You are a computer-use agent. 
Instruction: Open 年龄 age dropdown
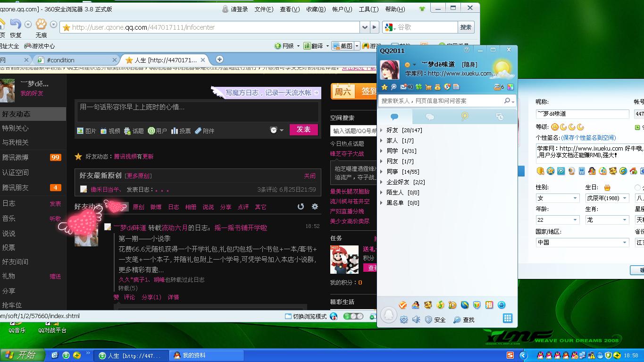tap(557, 220)
